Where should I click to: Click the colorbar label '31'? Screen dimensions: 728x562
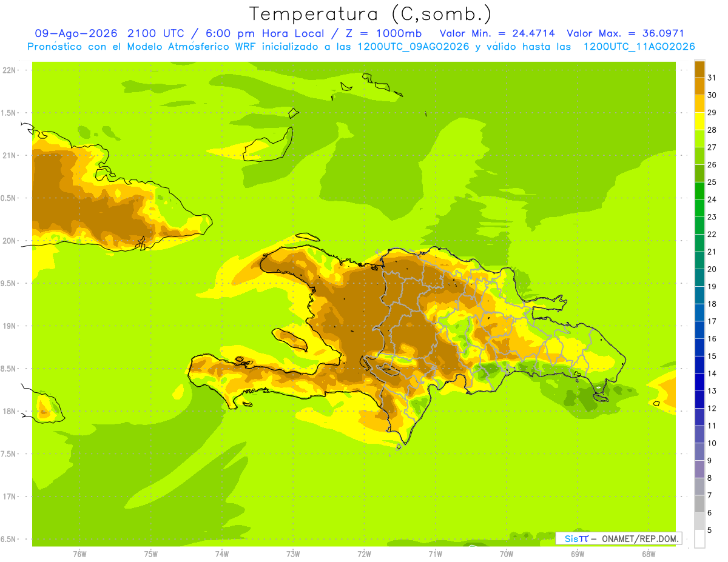[x=712, y=78]
